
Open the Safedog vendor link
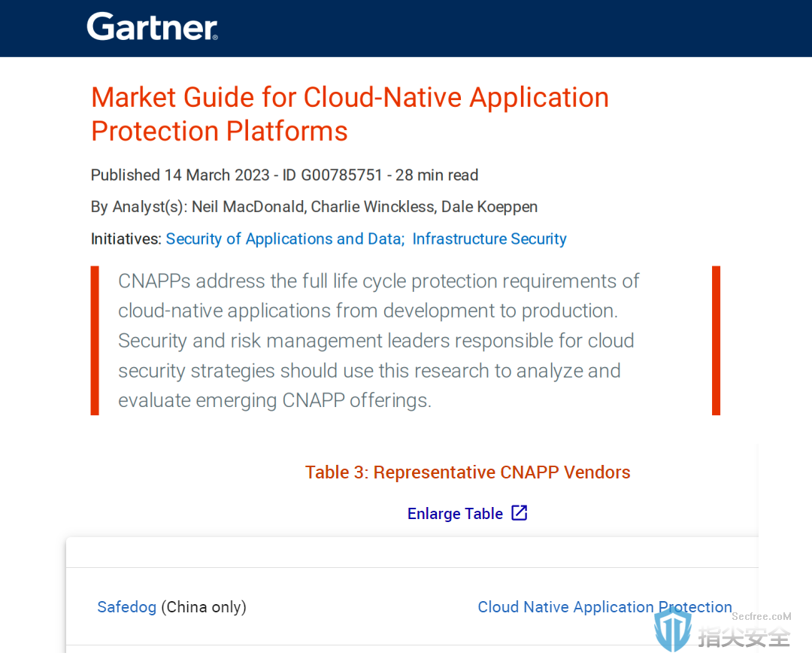(127, 606)
